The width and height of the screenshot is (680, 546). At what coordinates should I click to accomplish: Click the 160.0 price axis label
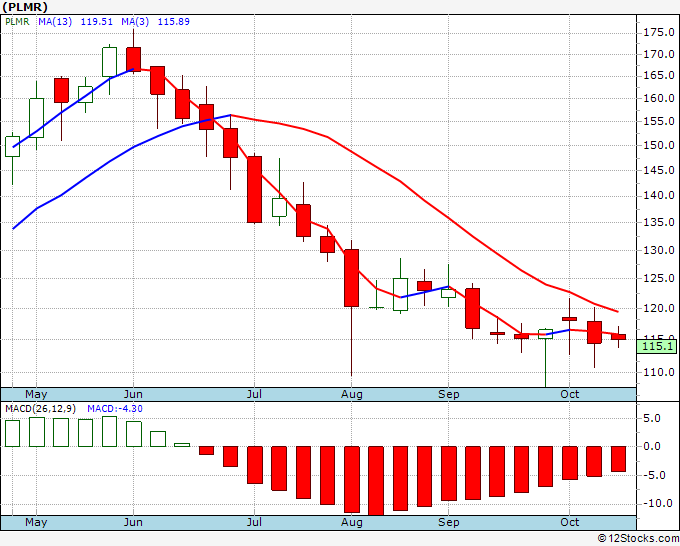(x=659, y=98)
